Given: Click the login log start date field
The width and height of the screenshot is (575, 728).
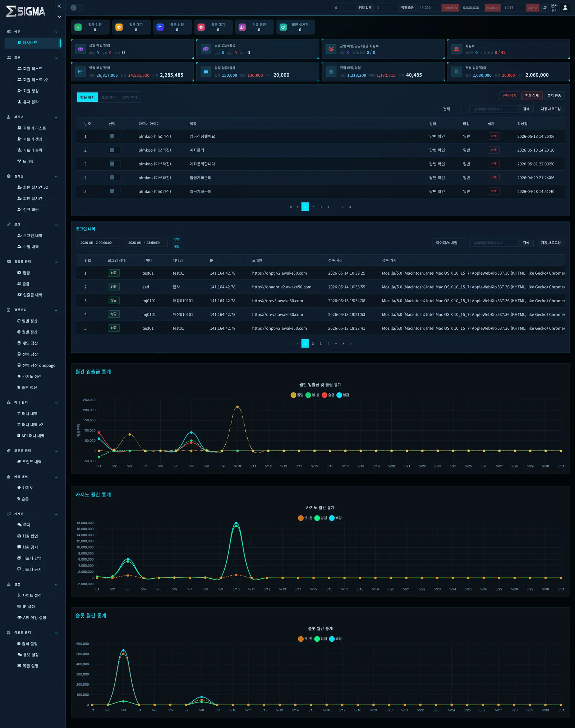Looking at the screenshot, I should pos(98,243).
